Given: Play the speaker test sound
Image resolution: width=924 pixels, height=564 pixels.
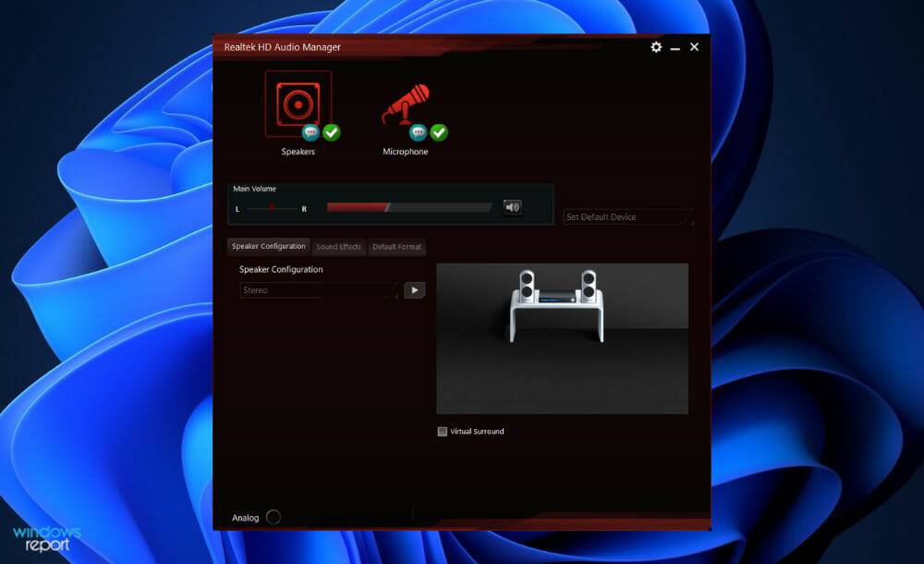Looking at the screenshot, I should [x=414, y=289].
